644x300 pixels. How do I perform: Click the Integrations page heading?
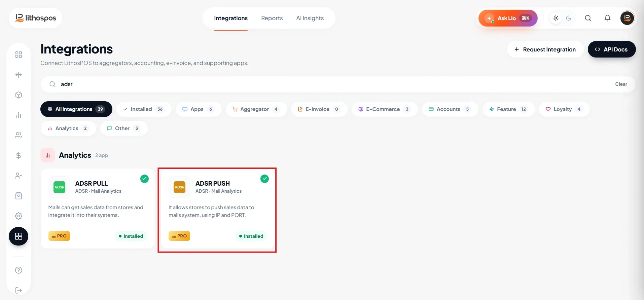(77, 49)
